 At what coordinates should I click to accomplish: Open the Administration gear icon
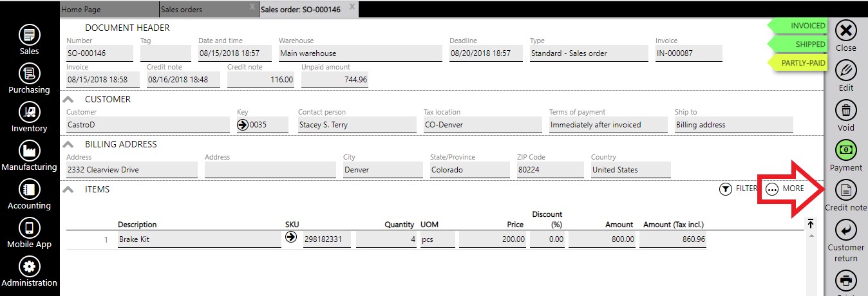tap(30, 266)
